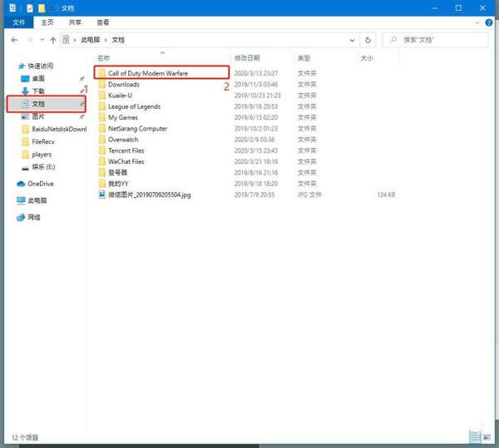Expand the address bar history dropdown
This screenshot has width=499, height=448.
click(352, 40)
